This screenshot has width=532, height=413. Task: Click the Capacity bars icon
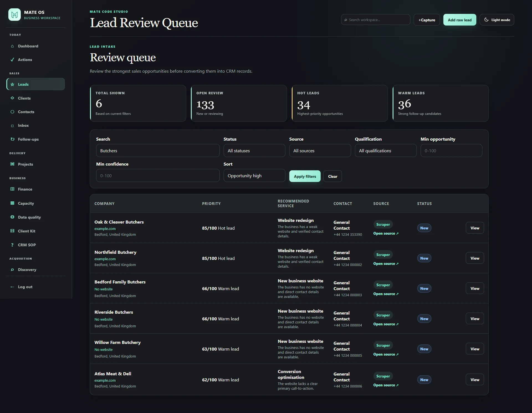(12, 203)
